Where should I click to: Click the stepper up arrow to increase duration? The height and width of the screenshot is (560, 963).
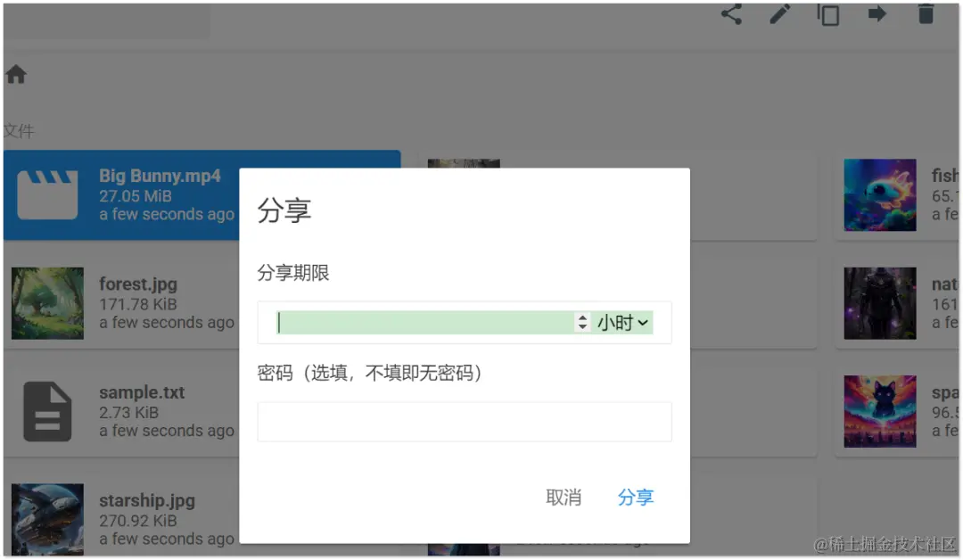[x=581, y=317]
